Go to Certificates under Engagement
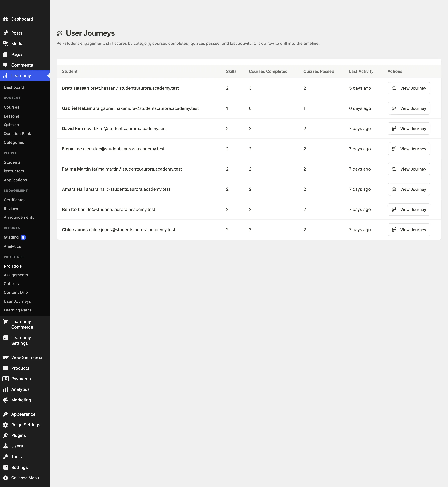Screen dimensions: 448x487 tap(15, 200)
